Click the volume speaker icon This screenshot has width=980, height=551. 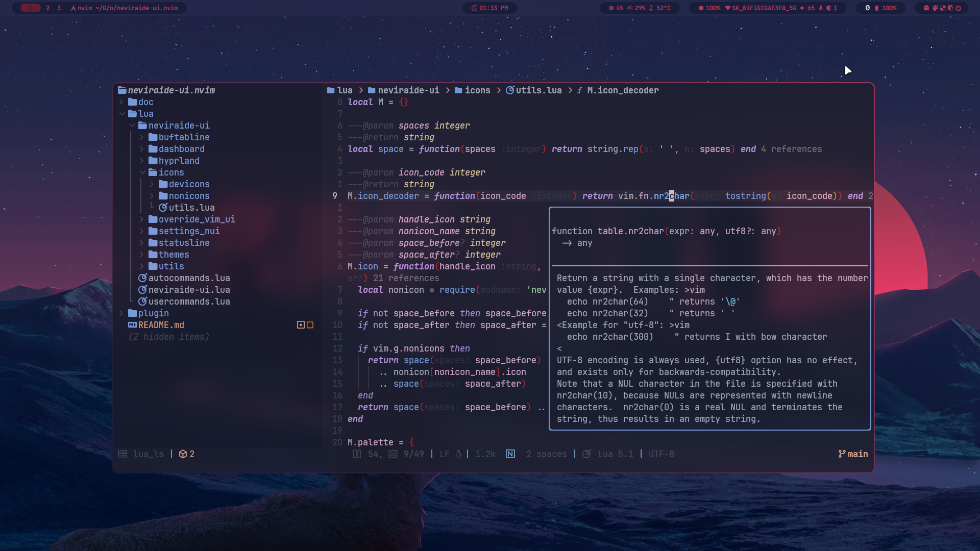tap(802, 8)
